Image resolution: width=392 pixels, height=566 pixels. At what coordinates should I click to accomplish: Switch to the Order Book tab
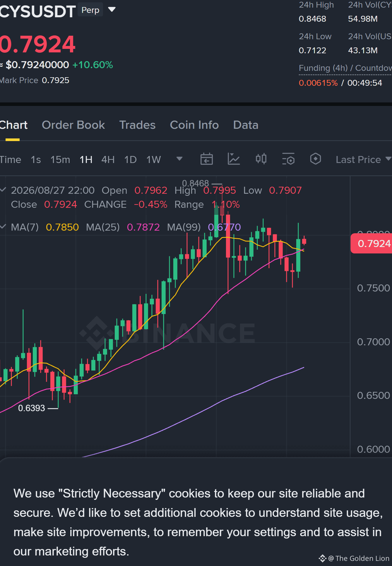pyautogui.click(x=73, y=125)
